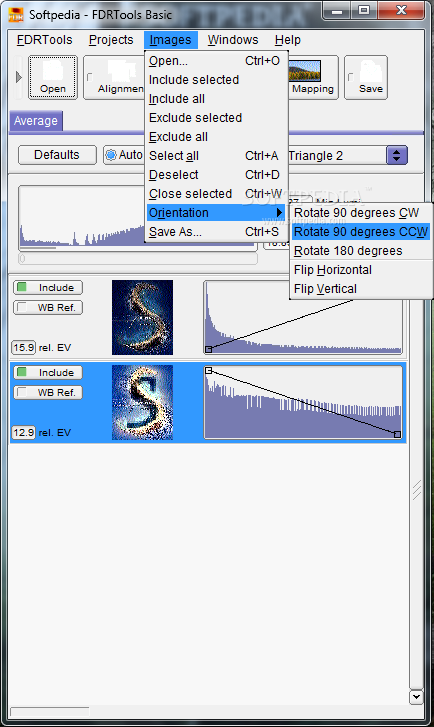Open the Windows menu
The height and width of the screenshot is (727, 434).
(233, 40)
